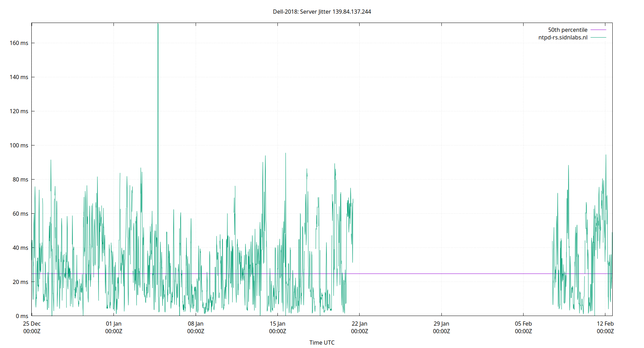Select the 08 Jan axis label
644x348 pixels.
(196, 324)
